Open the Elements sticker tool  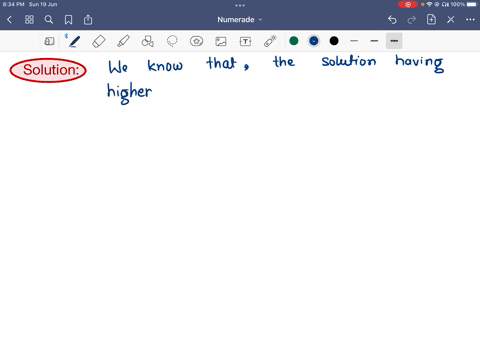point(196,41)
